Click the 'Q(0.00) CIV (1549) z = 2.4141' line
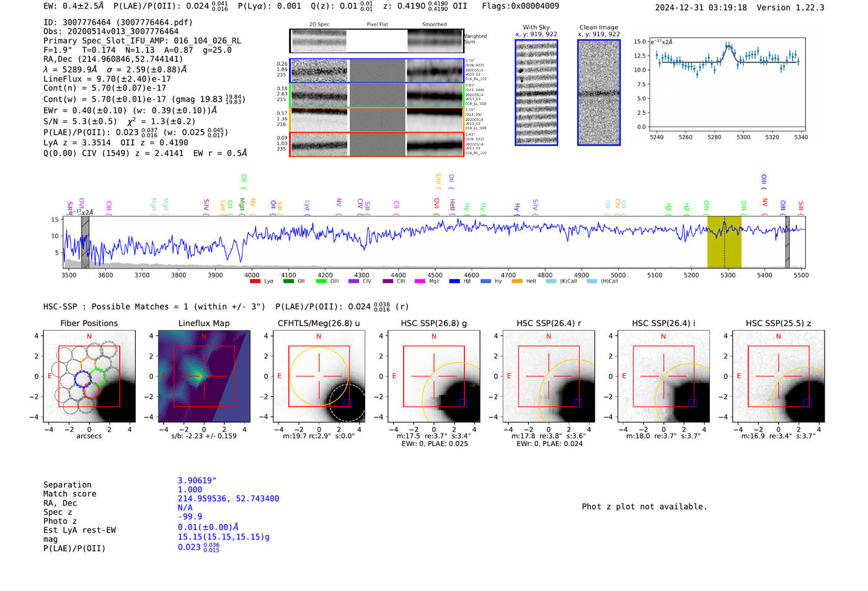Screen dimensions: 868x591 tap(145, 153)
